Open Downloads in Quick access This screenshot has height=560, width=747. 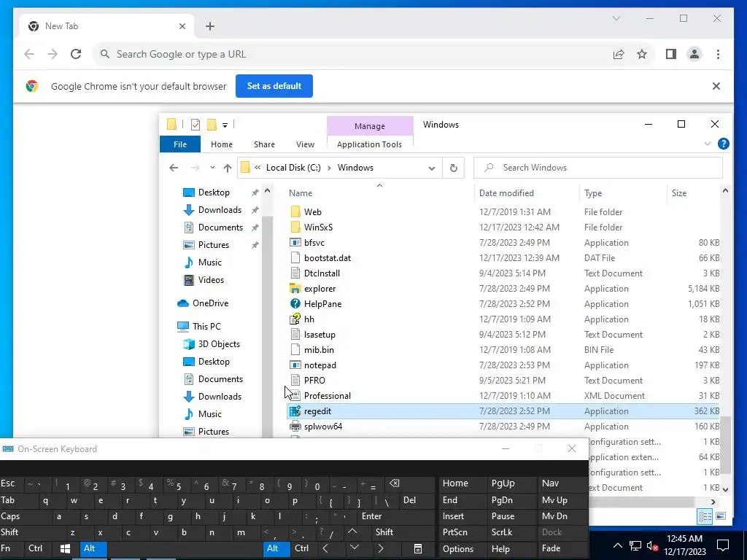(x=220, y=210)
